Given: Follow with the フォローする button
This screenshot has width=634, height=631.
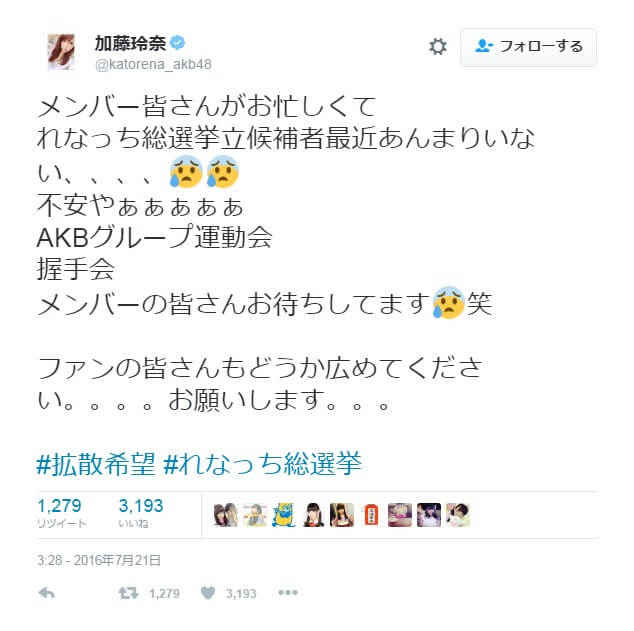Looking at the screenshot, I should coord(528,47).
